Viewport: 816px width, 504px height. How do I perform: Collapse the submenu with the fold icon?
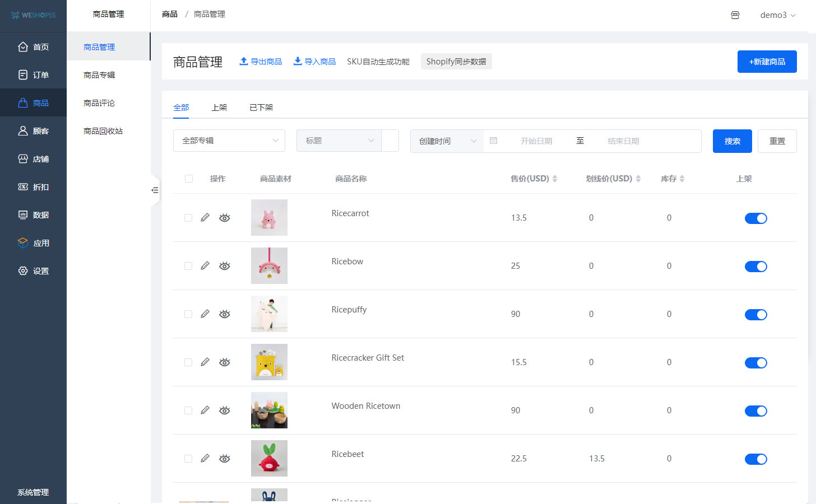pyautogui.click(x=155, y=190)
